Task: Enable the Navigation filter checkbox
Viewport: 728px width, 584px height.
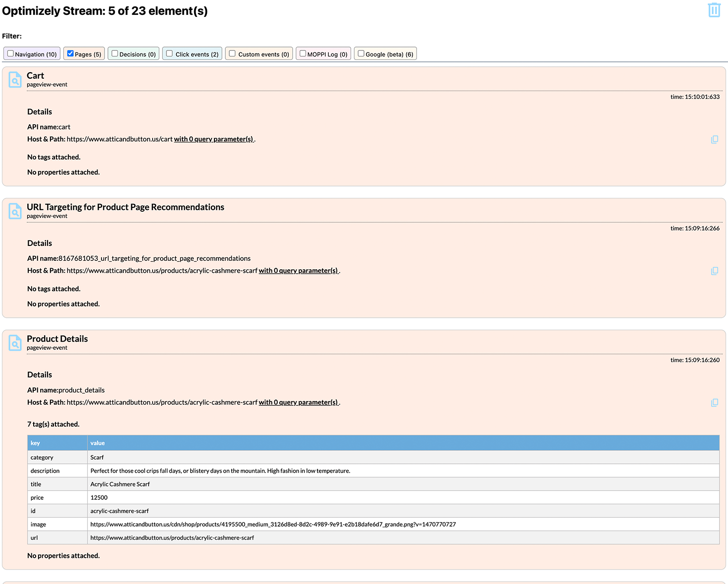Action: [10, 53]
